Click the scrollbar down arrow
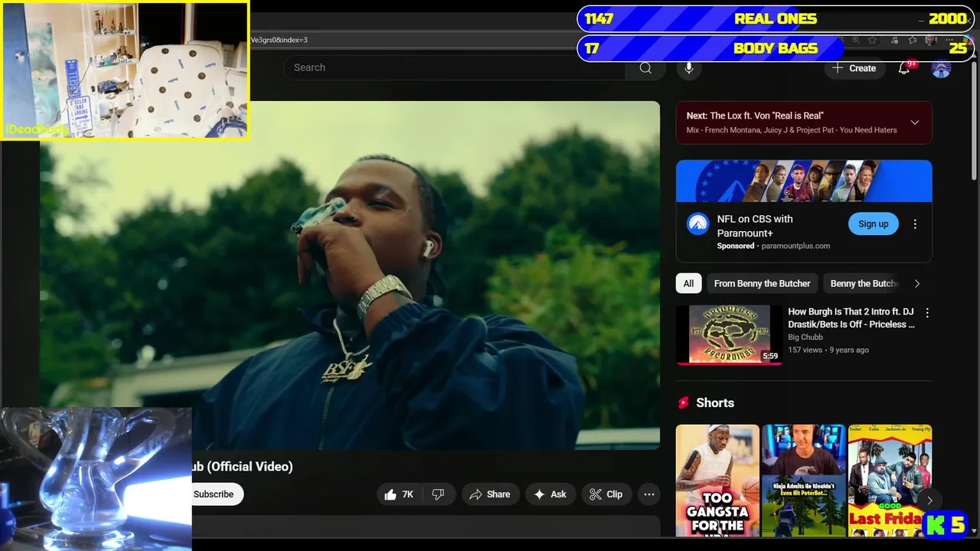Image resolution: width=980 pixels, height=551 pixels. click(974, 530)
